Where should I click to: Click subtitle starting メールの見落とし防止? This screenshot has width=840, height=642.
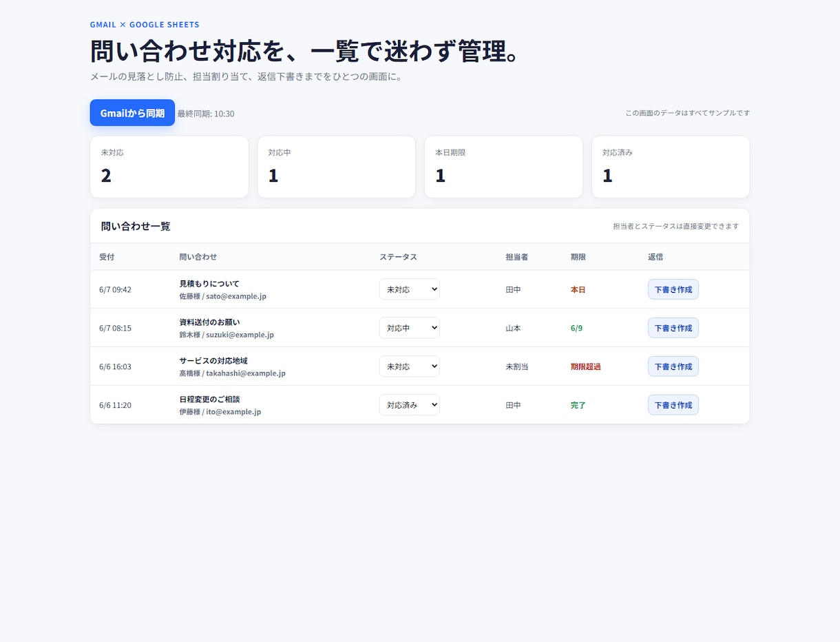pos(246,76)
